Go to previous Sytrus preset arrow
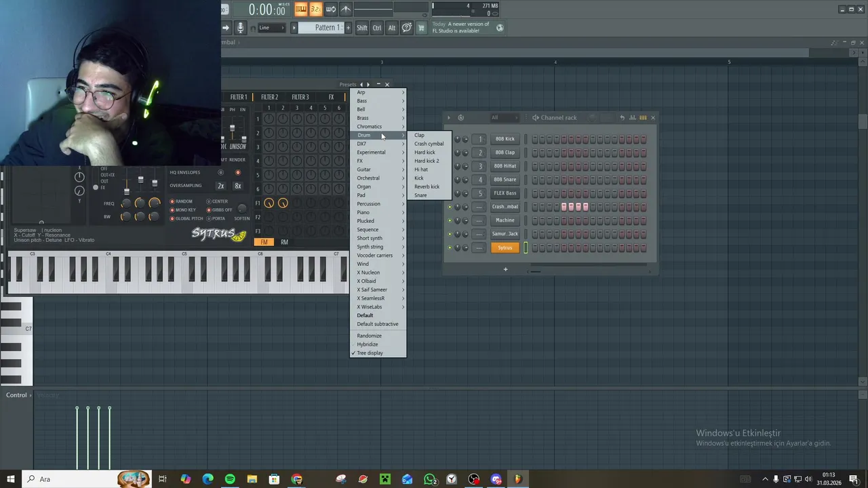Viewport: 868px width, 488px height. 361,85
